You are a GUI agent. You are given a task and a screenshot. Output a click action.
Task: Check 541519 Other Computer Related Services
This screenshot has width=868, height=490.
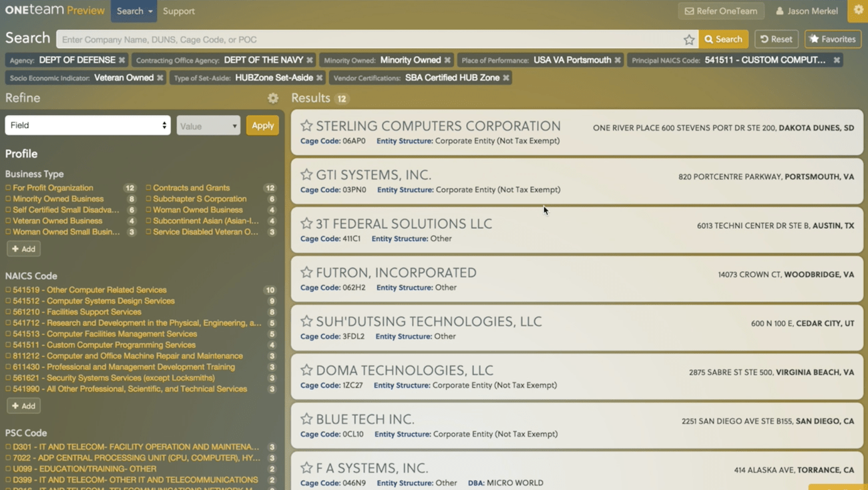(8, 290)
